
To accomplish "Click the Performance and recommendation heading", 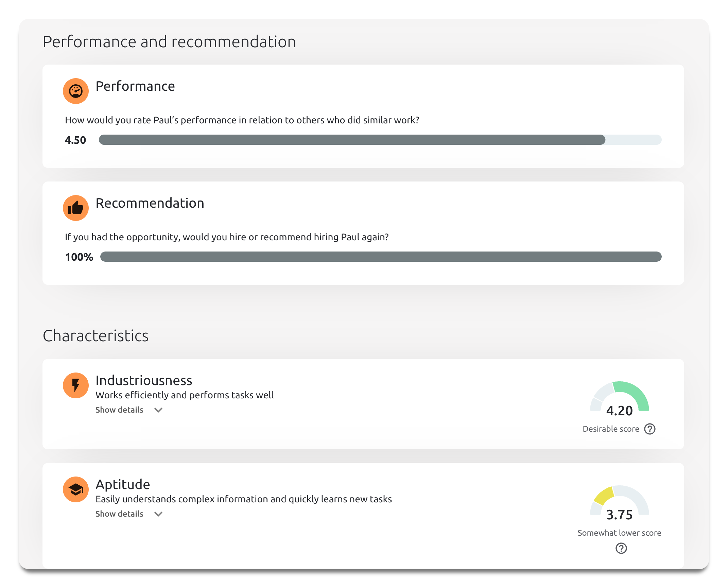I will coord(169,42).
